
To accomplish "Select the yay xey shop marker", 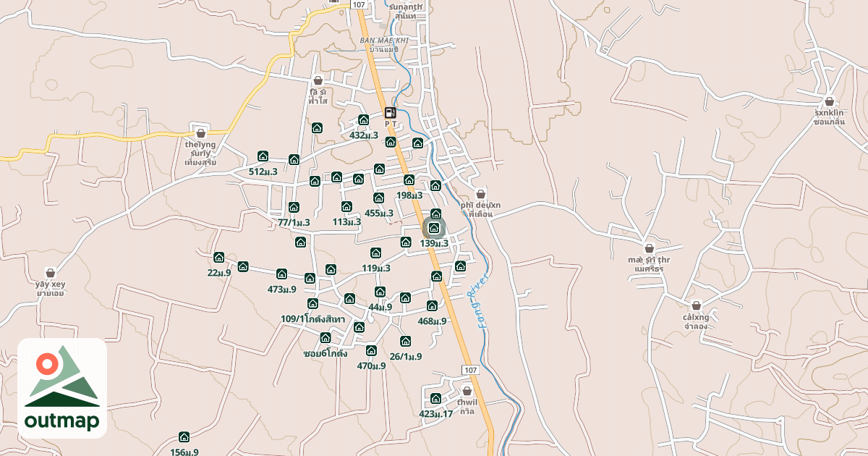I will click(x=50, y=273).
